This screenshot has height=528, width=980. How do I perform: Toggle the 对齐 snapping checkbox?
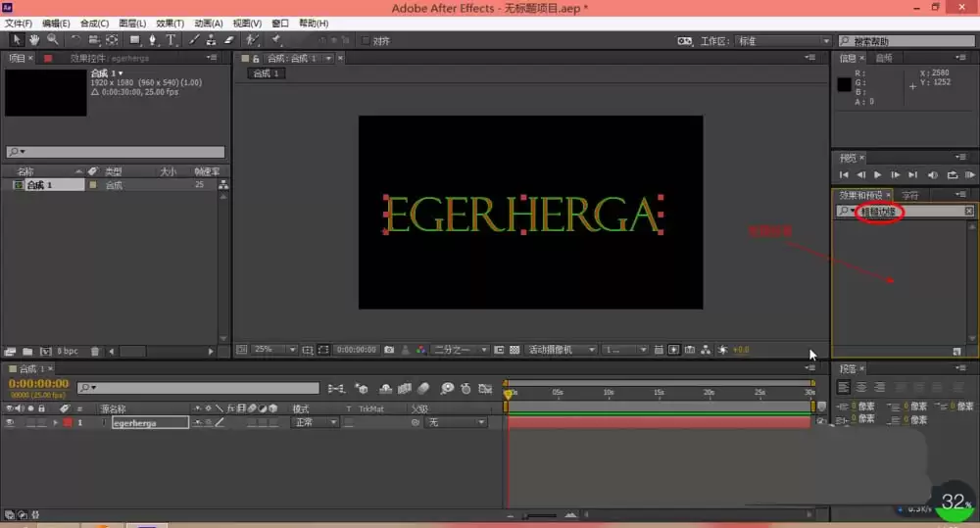[366, 40]
